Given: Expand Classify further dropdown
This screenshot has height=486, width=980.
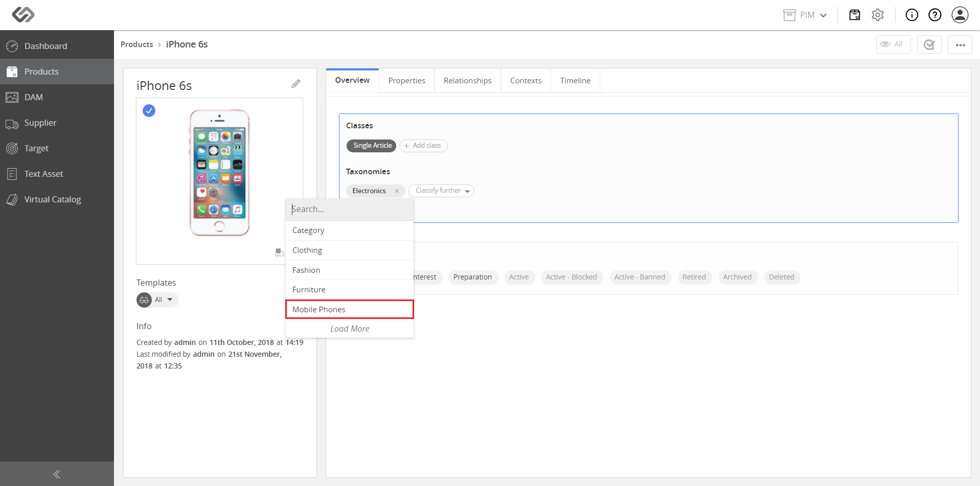Looking at the screenshot, I should 441,191.
